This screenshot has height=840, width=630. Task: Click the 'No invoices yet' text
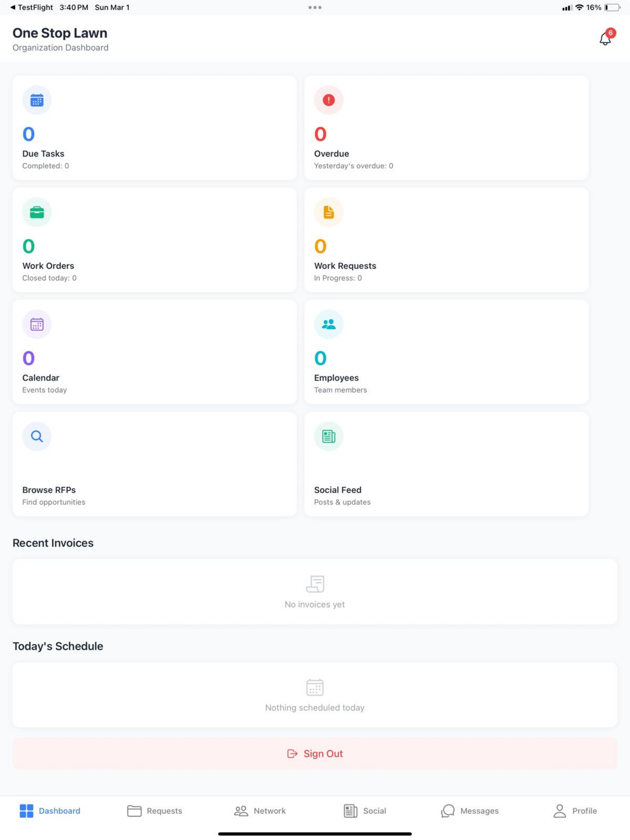(315, 604)
